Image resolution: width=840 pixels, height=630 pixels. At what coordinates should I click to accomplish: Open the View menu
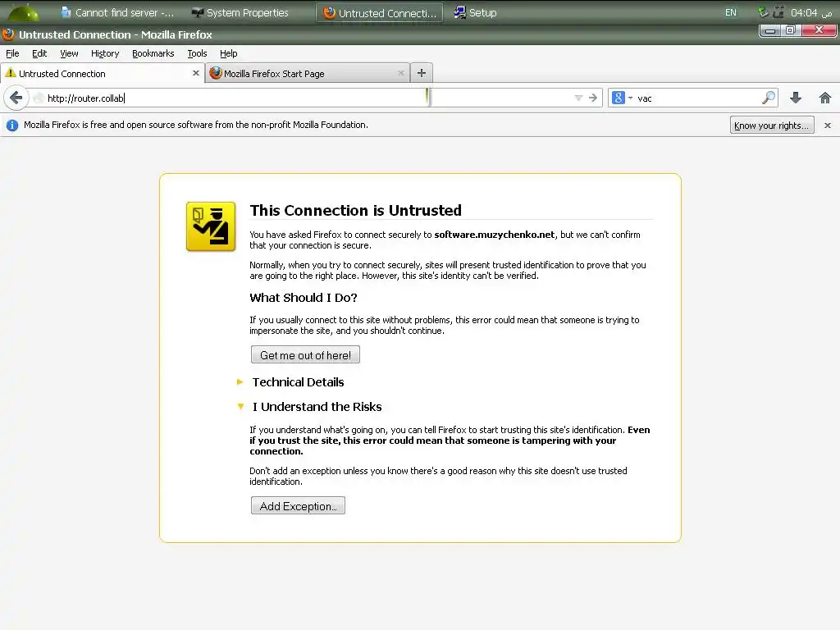click(x=69, y=53)
